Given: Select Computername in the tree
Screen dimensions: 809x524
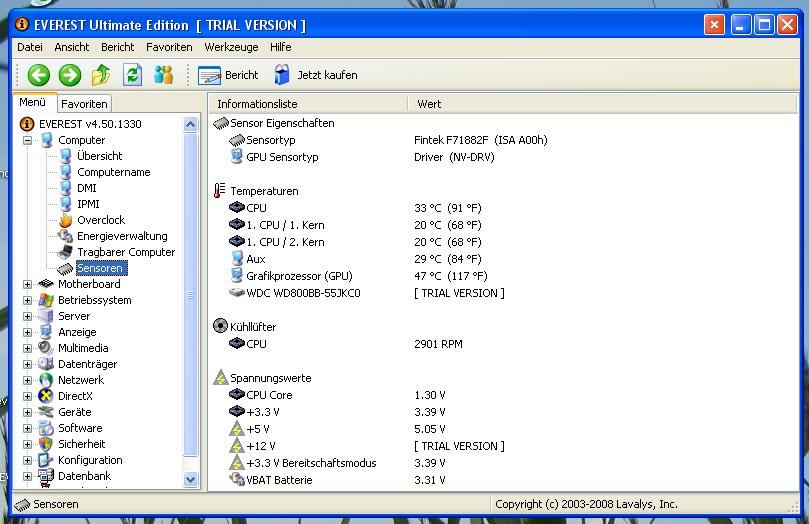Looking at the screenshot, I should (x=114, y=172).
